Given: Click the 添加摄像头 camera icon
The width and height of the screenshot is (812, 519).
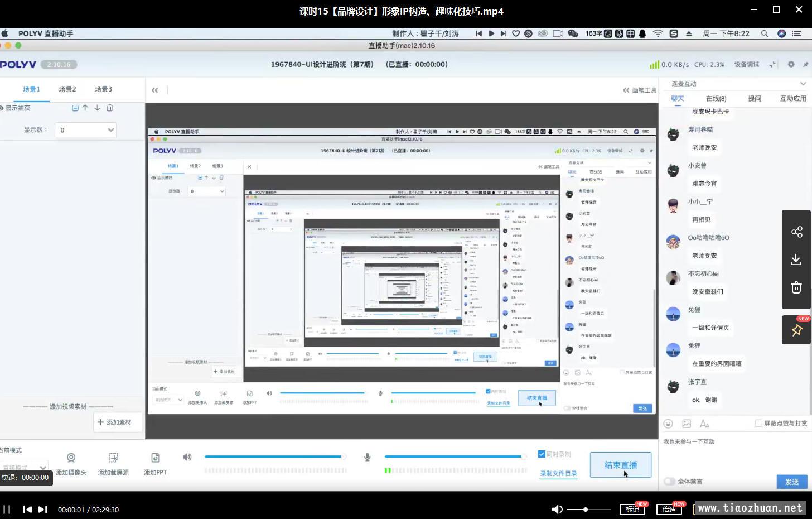Looking at the screenshot, I should coord(71,458).
